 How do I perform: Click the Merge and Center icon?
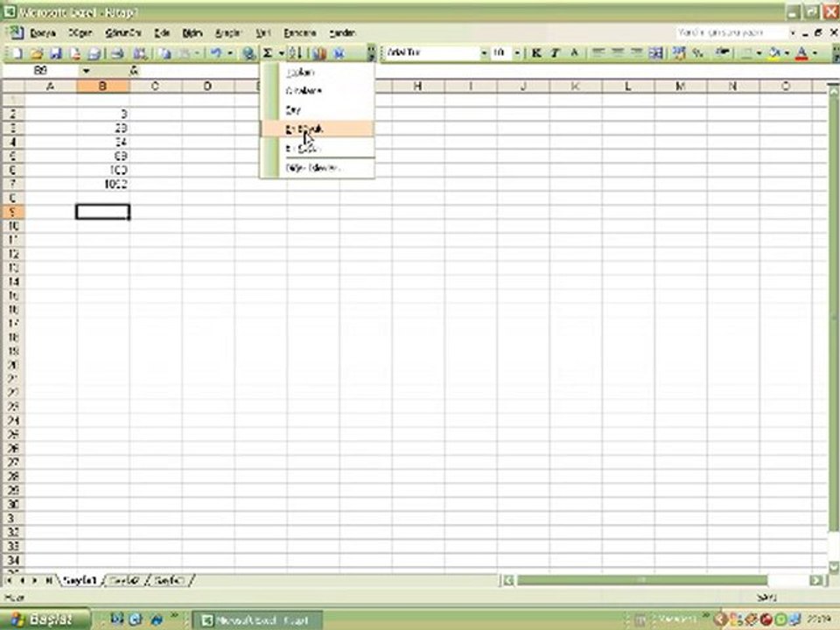click(x=655, y=52)
